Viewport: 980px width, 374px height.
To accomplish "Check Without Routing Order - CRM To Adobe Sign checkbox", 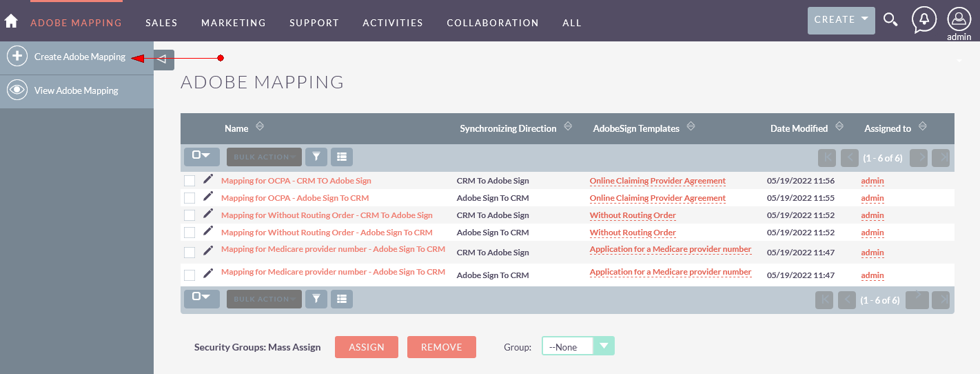I will pos(190,215).
